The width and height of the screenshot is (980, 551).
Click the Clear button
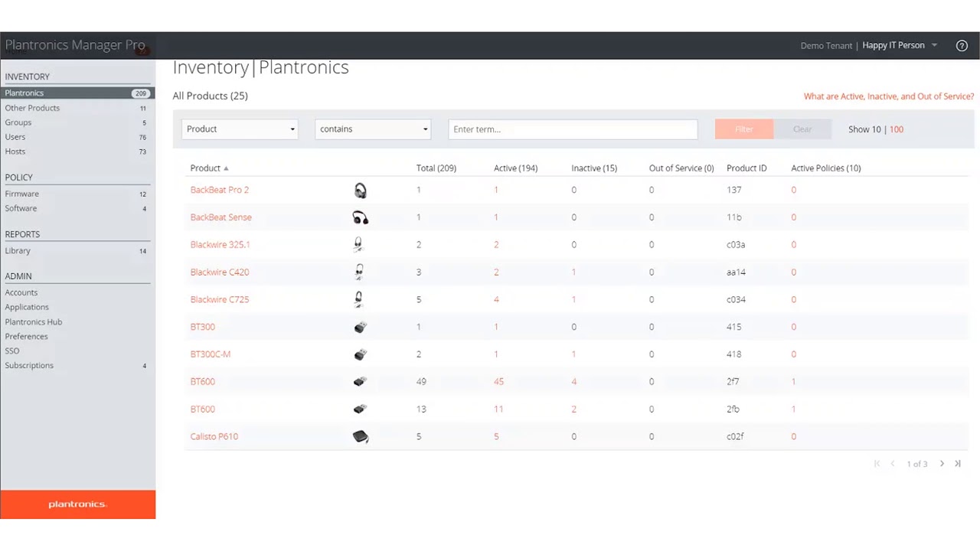802,129
